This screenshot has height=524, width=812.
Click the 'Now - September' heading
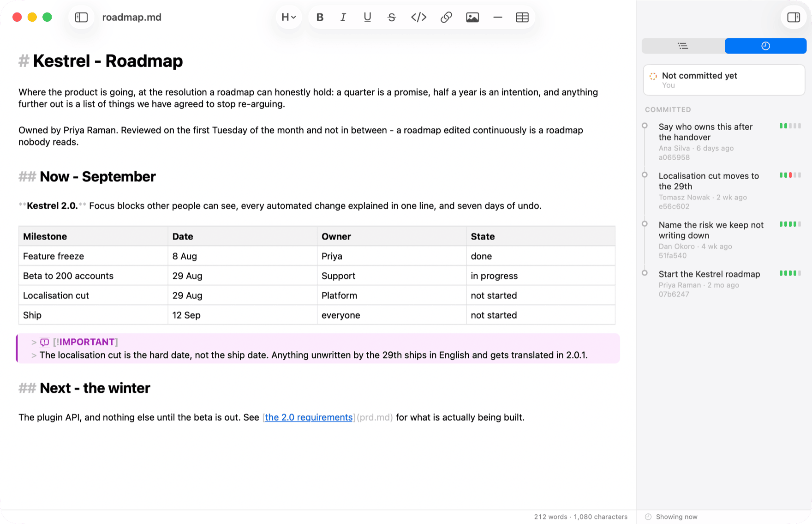click(98, 177)
